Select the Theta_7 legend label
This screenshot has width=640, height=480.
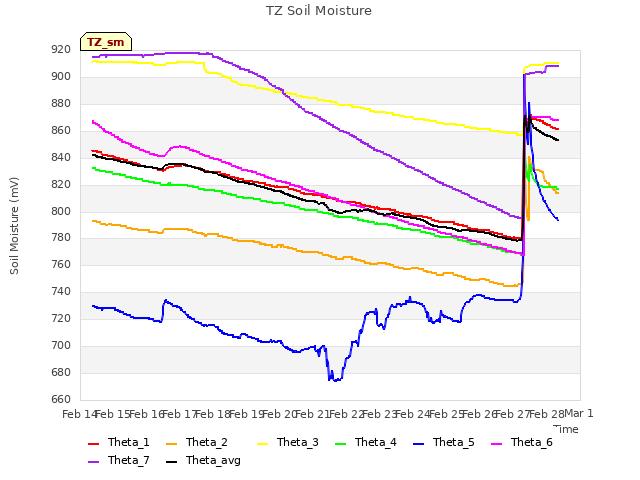coord(129,460)
